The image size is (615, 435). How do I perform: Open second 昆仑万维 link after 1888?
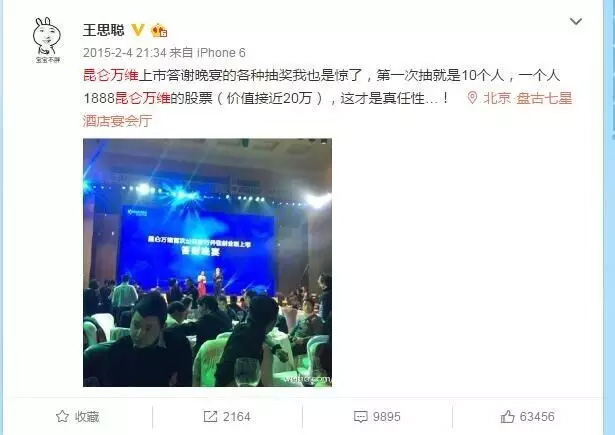pyautogui.click(x=142, y=98)
